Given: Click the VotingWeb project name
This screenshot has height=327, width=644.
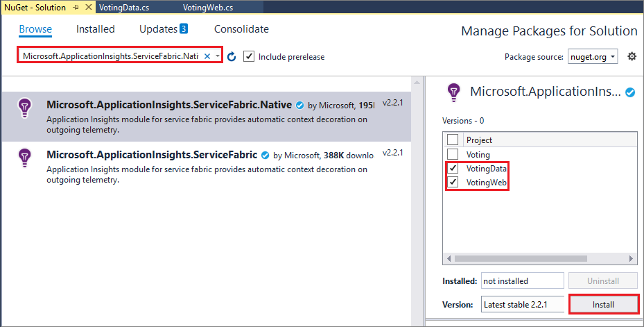Looking at the screenshot, I should click(486, 183).
